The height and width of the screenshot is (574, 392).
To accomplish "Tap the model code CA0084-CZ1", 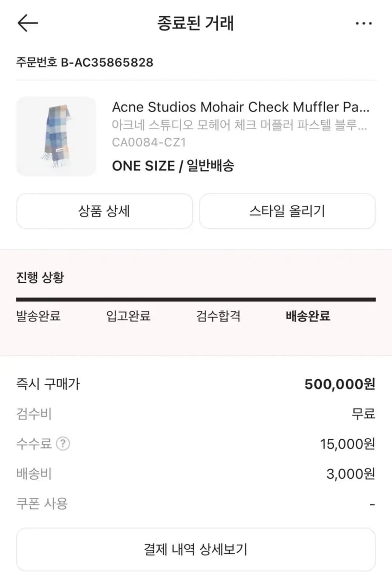I will coord(149,142).
